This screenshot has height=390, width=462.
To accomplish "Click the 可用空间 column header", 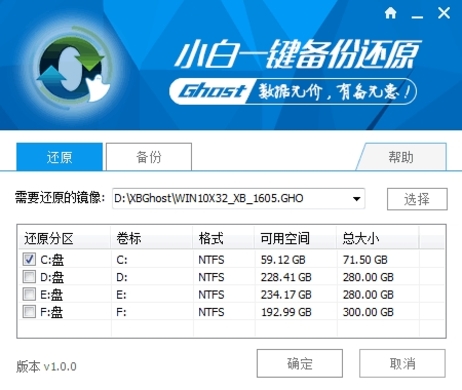I will pos(295,238).
